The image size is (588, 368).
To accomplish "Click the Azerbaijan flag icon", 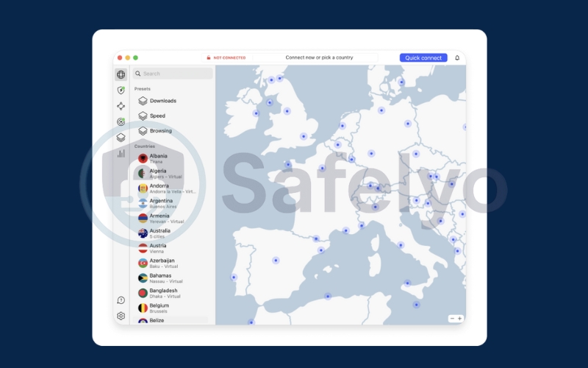I will coord(143,263).
